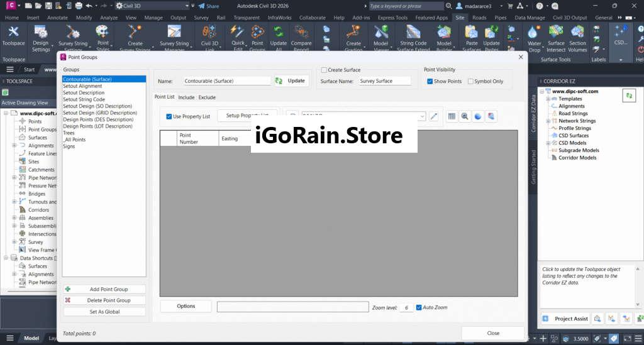Click into the point group Name field

[x=226, y=81]
